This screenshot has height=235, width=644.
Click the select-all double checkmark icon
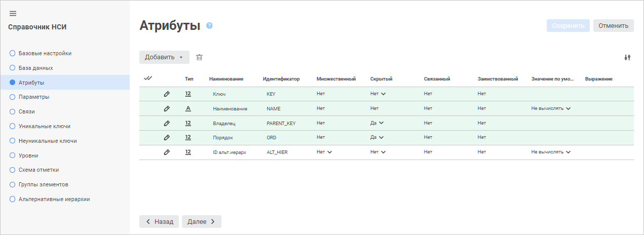tap(148, 79)
